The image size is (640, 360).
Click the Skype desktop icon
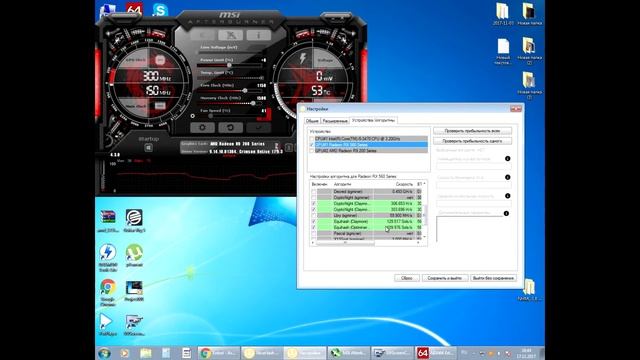(160, 9)
